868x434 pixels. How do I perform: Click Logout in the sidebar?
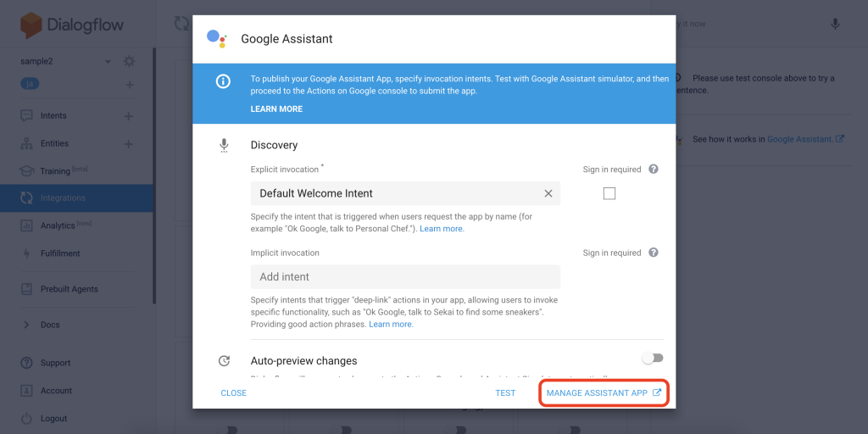pyautogui.click(x=53, y=419)
